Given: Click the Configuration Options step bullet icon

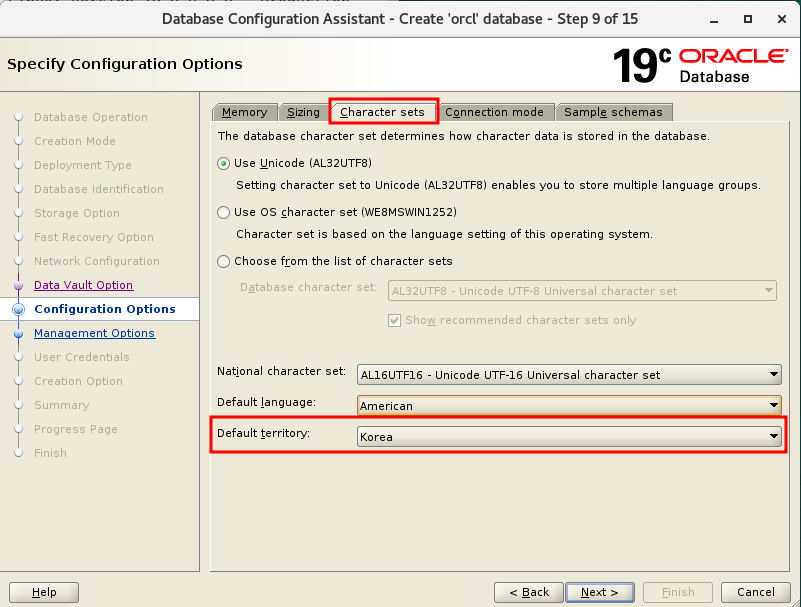Looking at the screenshot, I should 18,309.
